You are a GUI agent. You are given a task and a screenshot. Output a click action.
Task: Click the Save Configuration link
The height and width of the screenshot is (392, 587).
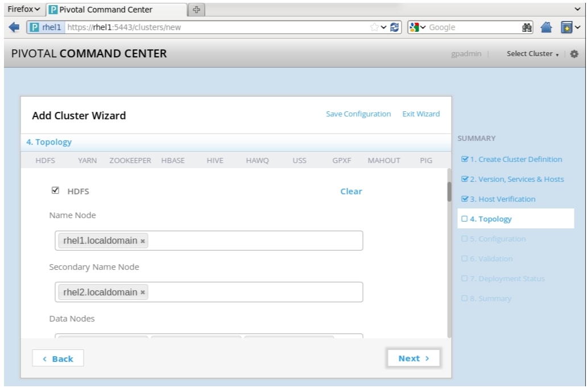click(358, 114)
